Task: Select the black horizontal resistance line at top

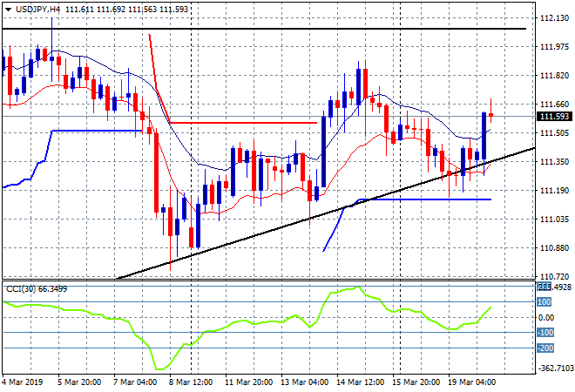Action: [264, 29]
